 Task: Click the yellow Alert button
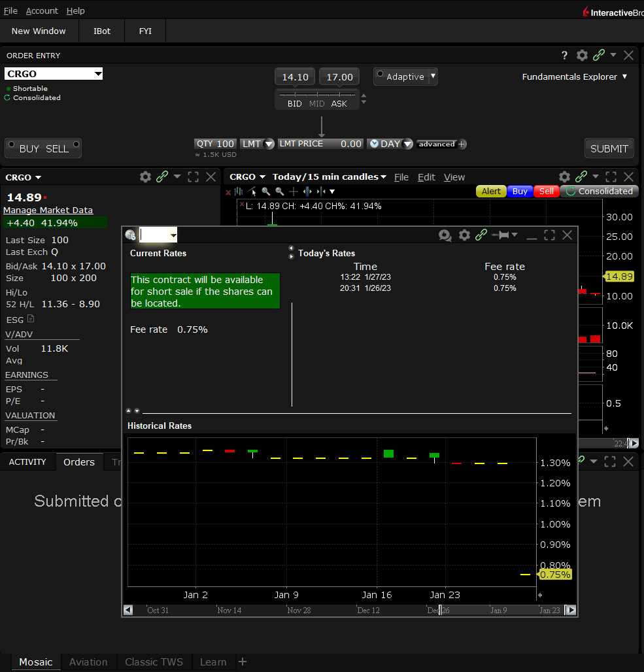click(491, 191)
